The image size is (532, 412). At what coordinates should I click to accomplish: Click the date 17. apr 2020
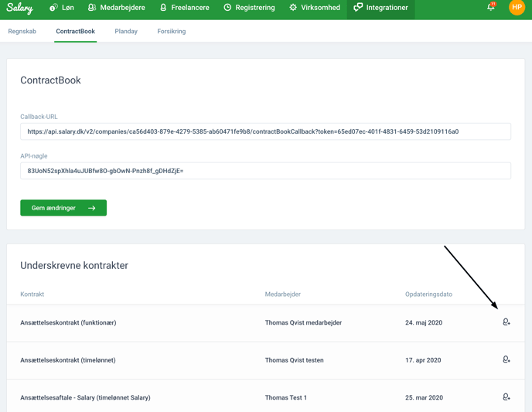pyautogui.click(x=423, y=360)
